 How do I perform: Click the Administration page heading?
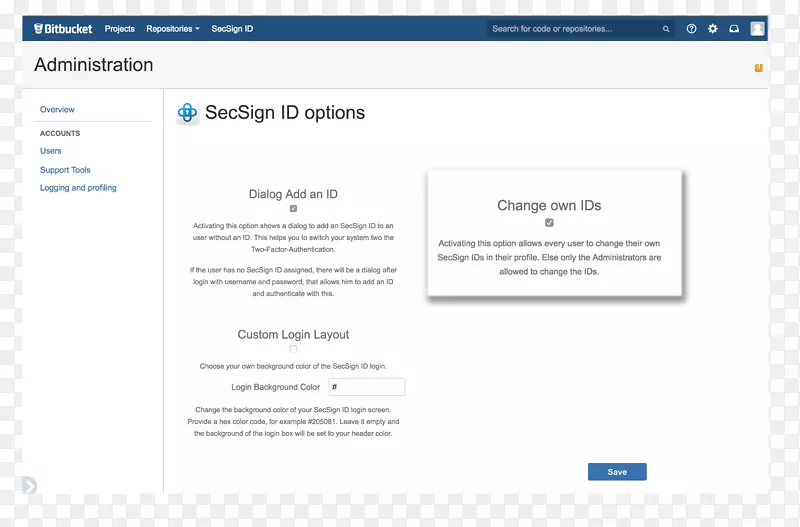click(x=93, y=65)
